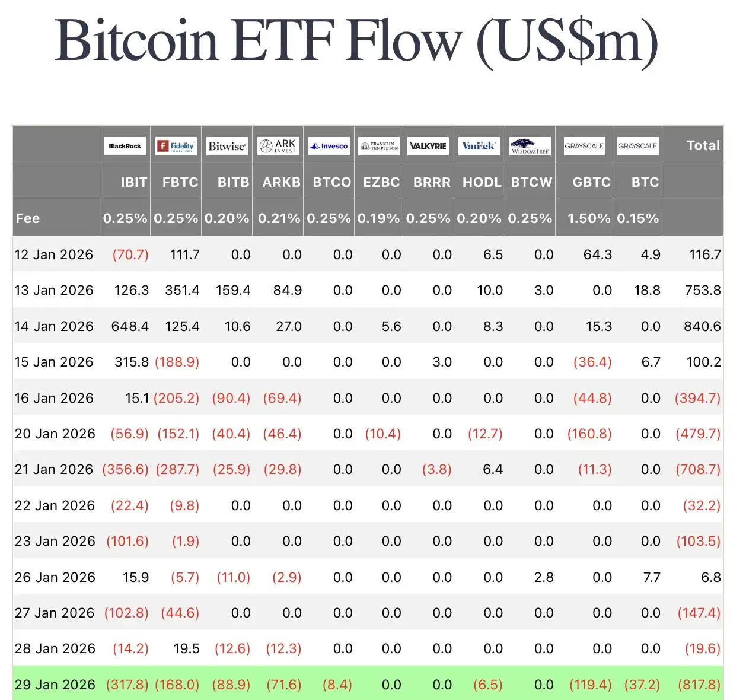Click the Bitcoin ETF Flow title
746x700 pixels.
click(x=356, y=40)
